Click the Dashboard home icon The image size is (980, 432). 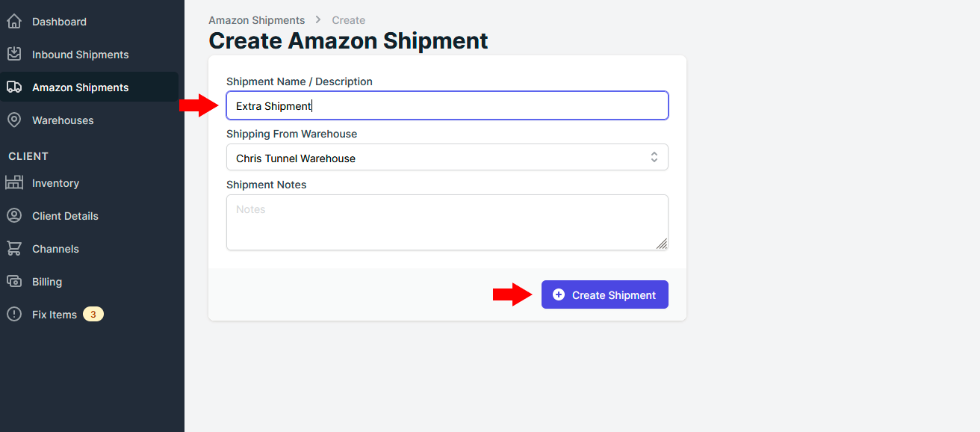coord(14,22)
